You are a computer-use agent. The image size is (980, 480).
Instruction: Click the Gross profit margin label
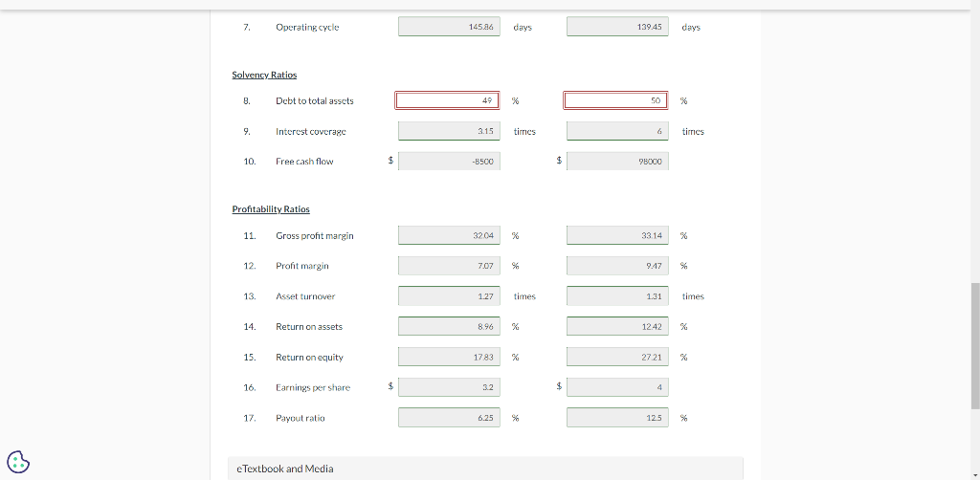[314, 235]
